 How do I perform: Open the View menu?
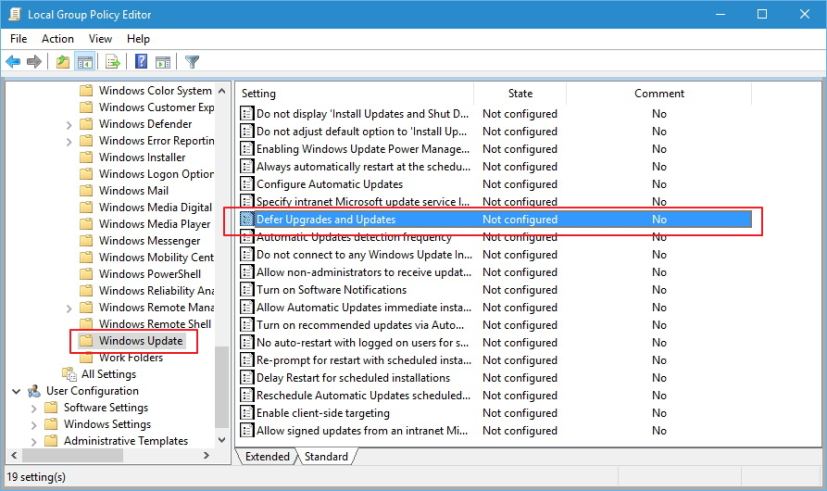pos(100,38)
